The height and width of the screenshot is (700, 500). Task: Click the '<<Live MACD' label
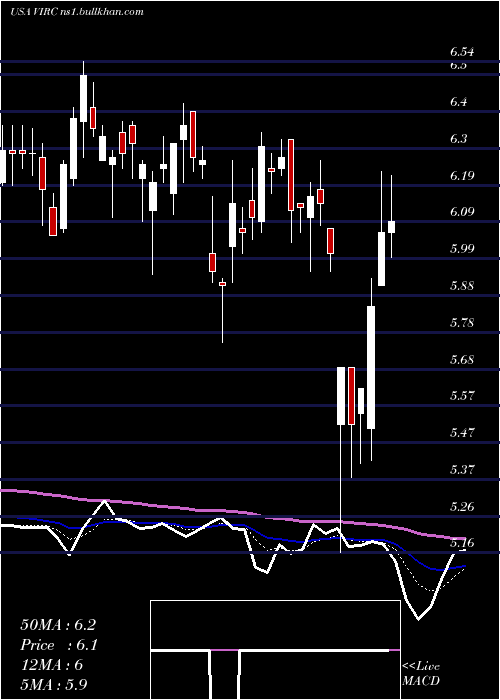(421, 674)
